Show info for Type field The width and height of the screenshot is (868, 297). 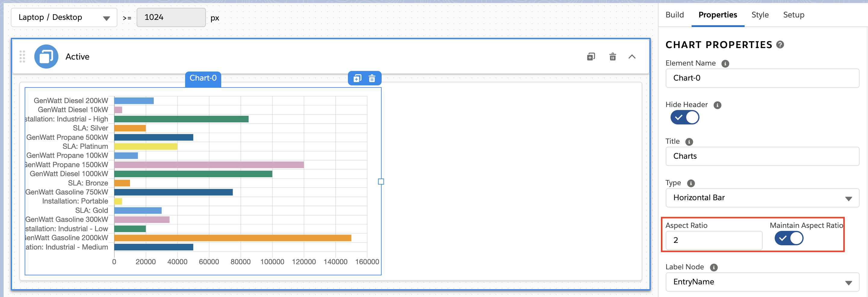[x=691, y=183]
